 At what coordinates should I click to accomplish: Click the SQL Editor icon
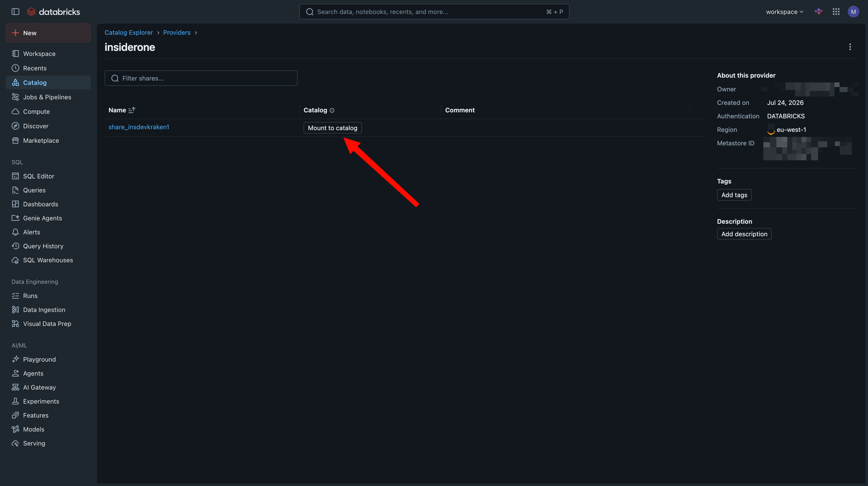(15, 176)
